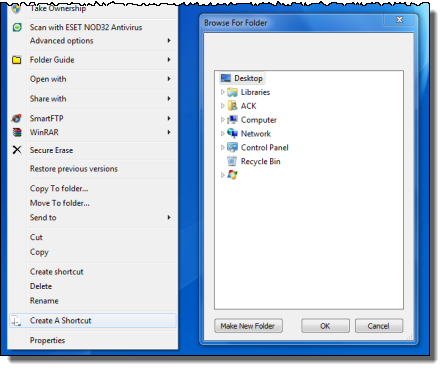Expand the Network tree node
The width and height of the screenshot is (446, 372).
click(223, 134)
